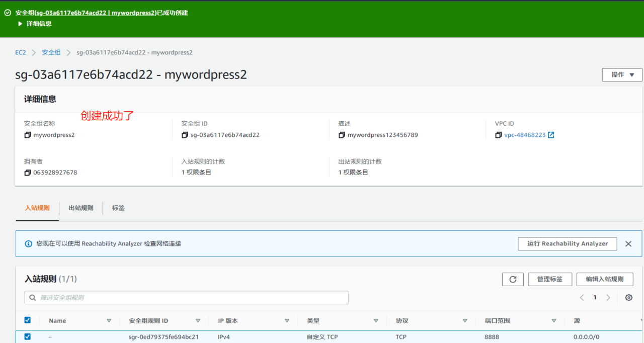The image size is (644, 343).
Task: Click the security group rules filter field
Action: click(x=186, y=297)
